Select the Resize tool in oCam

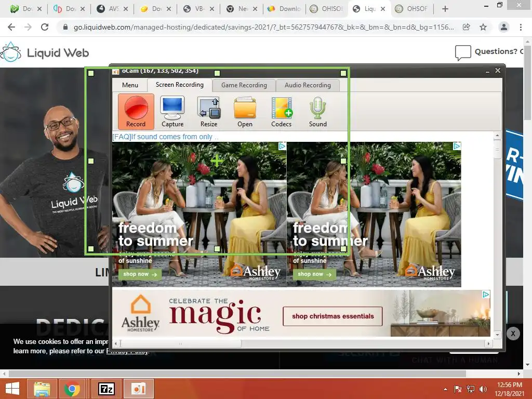pos(209,112)
